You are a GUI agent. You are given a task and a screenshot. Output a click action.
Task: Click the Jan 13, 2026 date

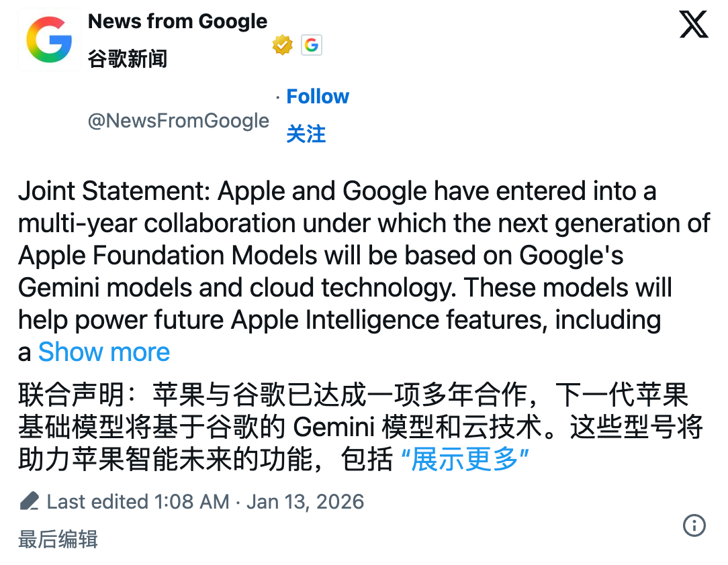coord(305,502)
